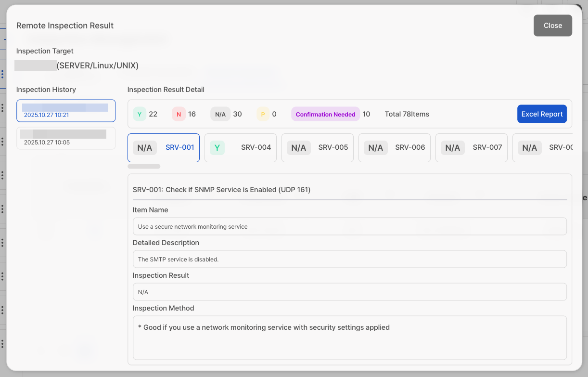The height and width of the screenshot is (377, 588).
Task: Select the SRV-004 item tab
Action: pos(241,148)
